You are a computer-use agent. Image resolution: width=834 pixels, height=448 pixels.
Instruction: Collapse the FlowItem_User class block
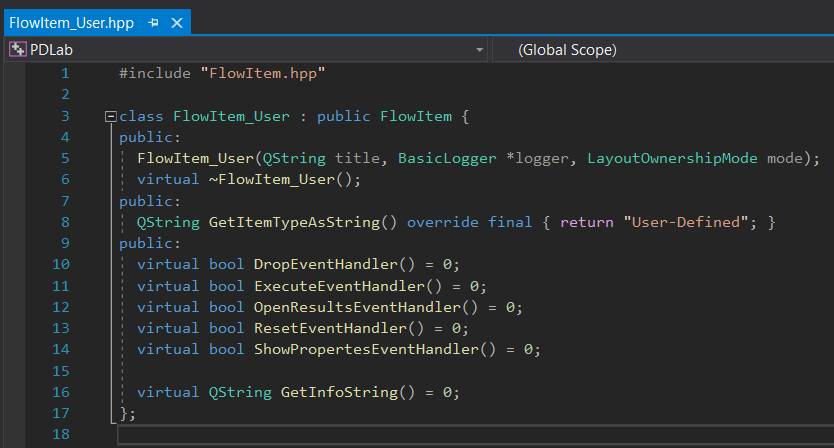tap(110, 117)
